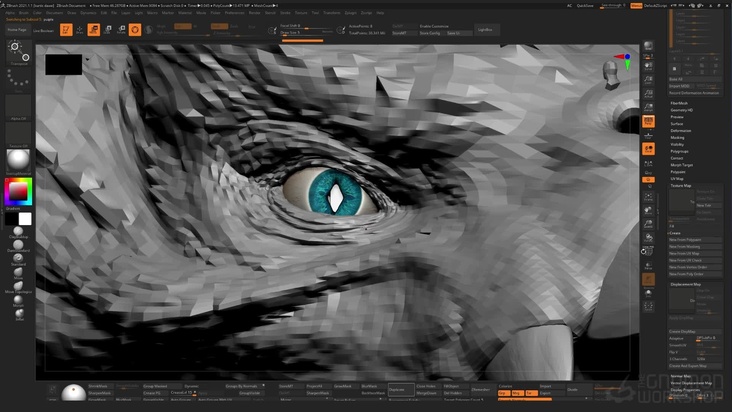732x412 pixels.
Task: Toggle the small orange XYZ rotation button
Action: point(648,180)
